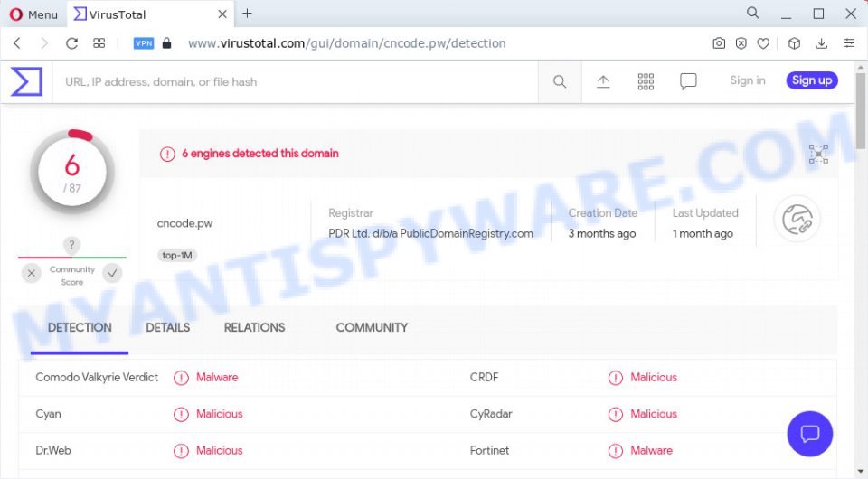Open the VirusTotal apps grid icon
The image size is (868, 479).
click(x=646, y=82)
